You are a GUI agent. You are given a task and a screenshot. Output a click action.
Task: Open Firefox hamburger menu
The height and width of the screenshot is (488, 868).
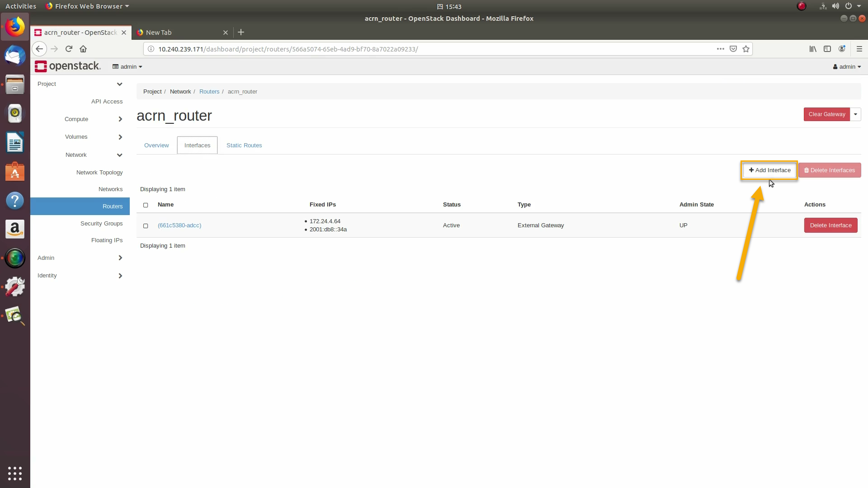point(859,49)
